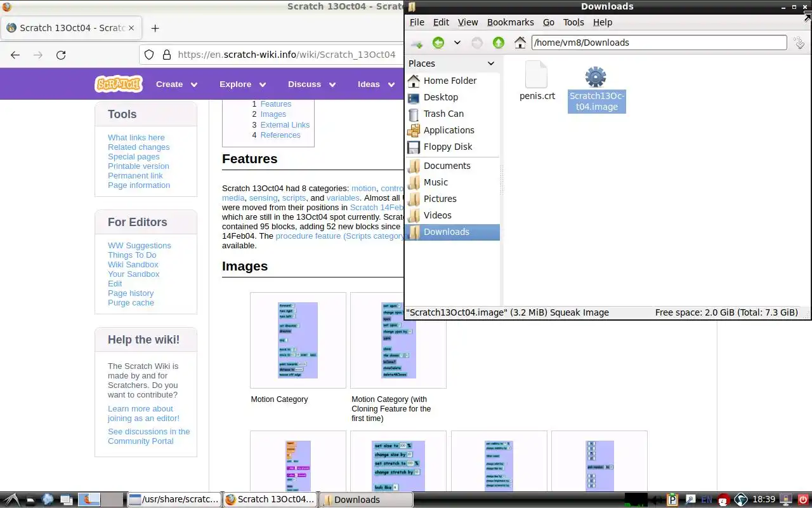Select Desktop in Places sidebar

[452, 97]
